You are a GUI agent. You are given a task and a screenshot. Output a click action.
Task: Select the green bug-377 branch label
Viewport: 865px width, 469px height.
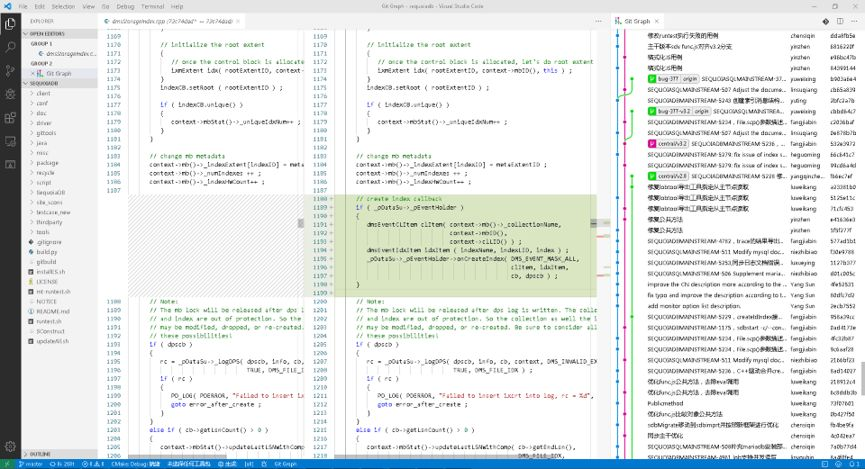click(664, 79)
